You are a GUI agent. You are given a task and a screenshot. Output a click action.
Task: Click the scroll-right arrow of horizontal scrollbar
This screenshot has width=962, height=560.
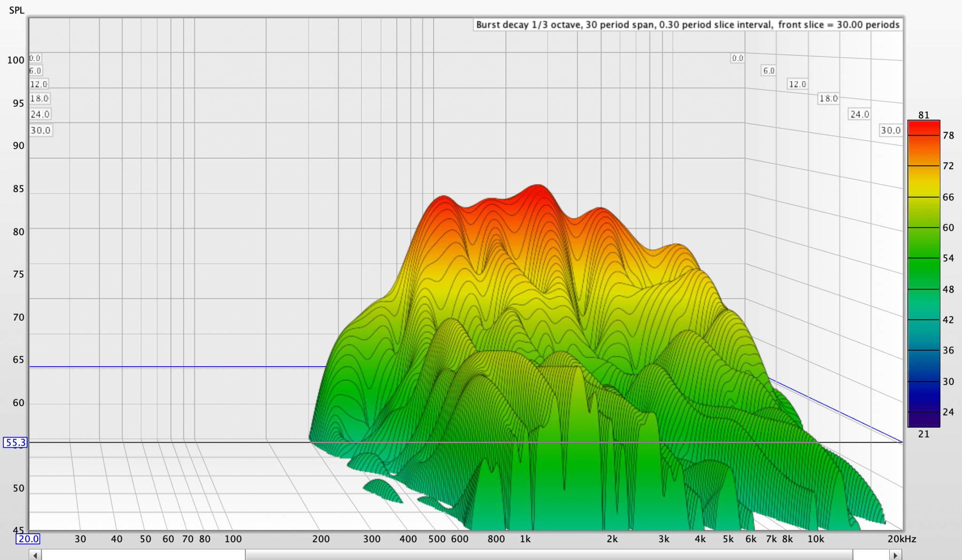(x=895, y=555)
